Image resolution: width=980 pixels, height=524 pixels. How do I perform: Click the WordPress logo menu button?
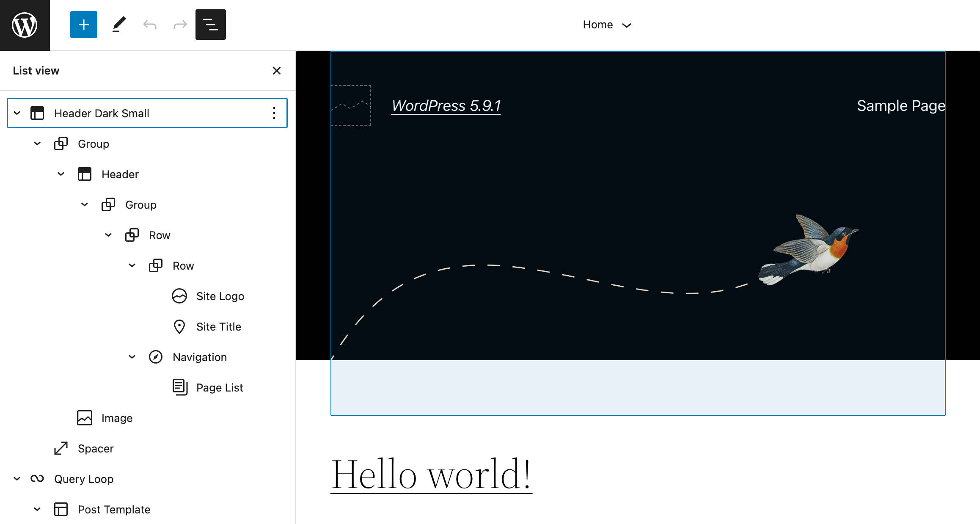(25, 25)
